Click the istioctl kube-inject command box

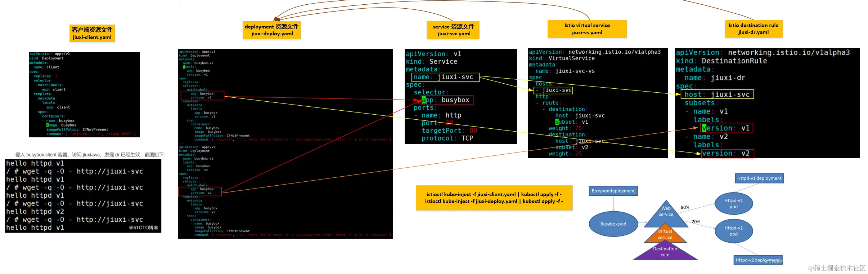coord(494,198)
